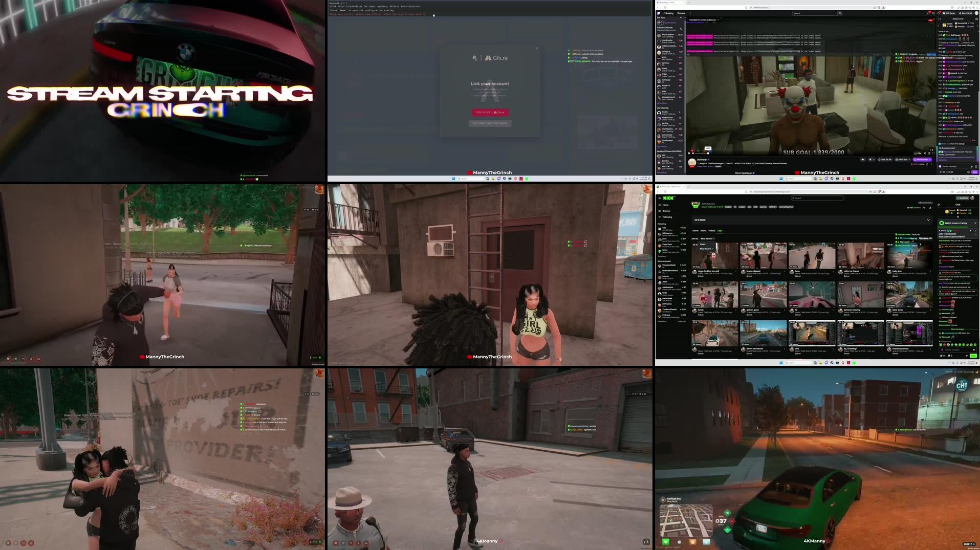This screenshot has width=980, height=550.
Task: Click Windows Start icon below Cfx.re dialog
Action: 453,179
